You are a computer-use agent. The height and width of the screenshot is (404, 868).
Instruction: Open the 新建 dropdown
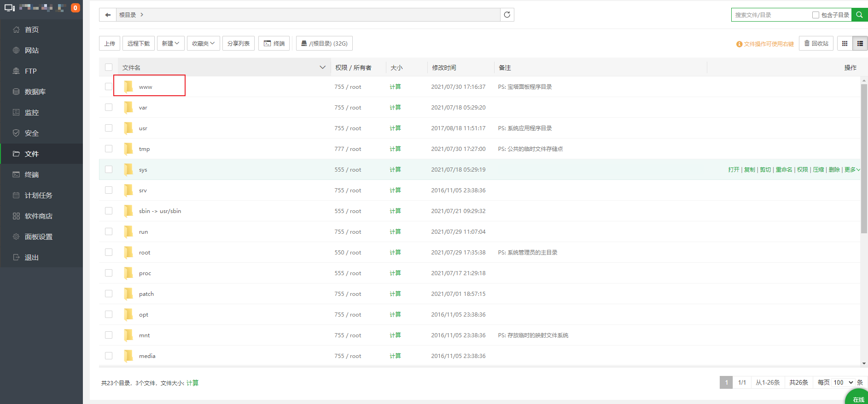coord(171,43)
